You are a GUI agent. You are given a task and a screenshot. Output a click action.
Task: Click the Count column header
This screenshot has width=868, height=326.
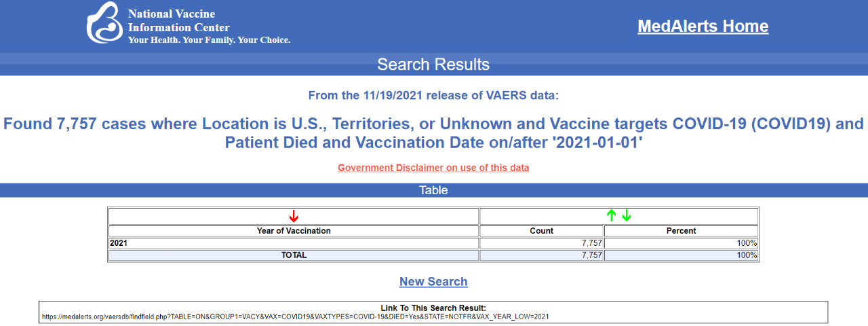point(541,231)
